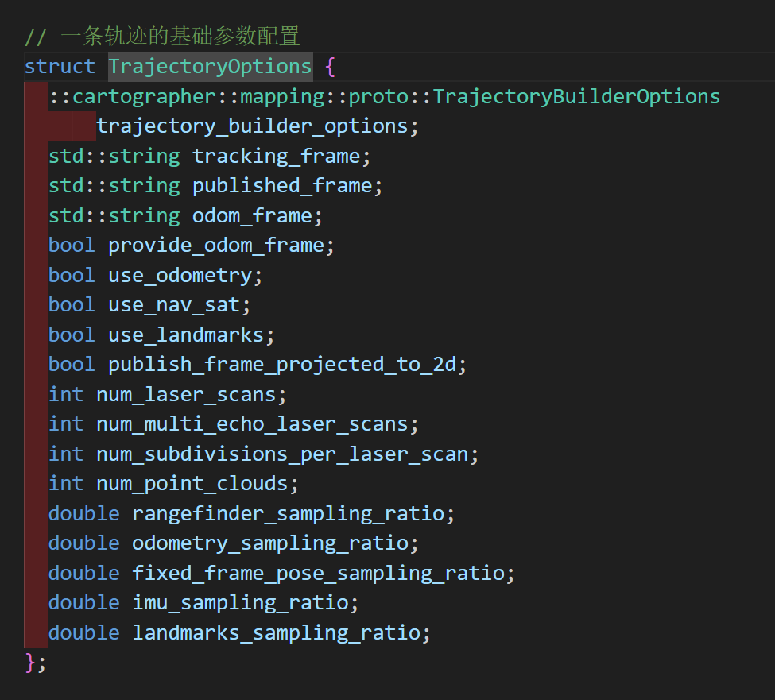Viewport: 775px width, 700px height.
Task: Click the 'proto' namespace token
Action: (x=378, y=96)
